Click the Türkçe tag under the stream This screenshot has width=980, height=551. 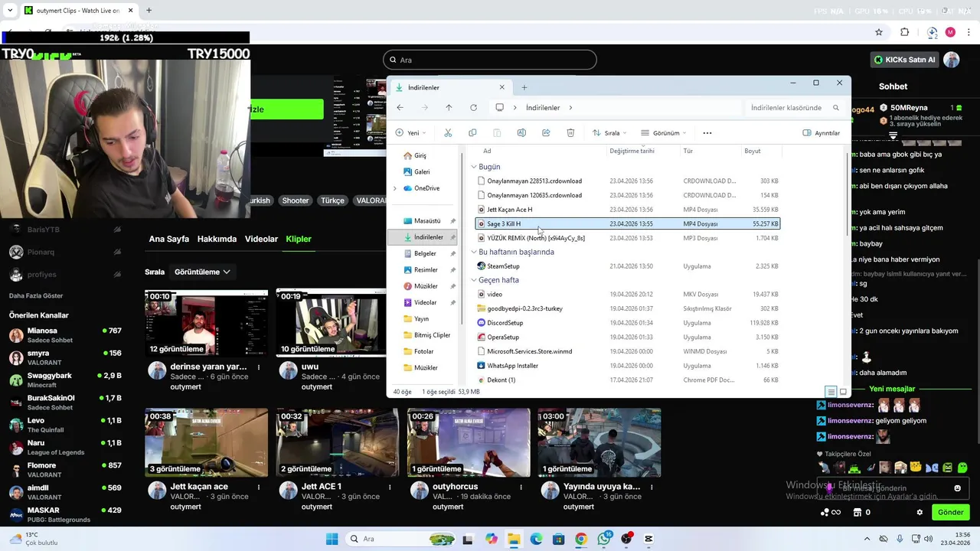332,201
